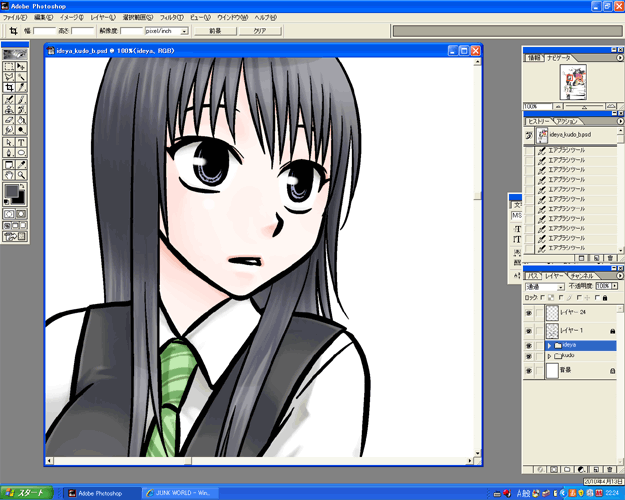Hide layer レイヤー 1 eye icon
Viewport: 625px width, 500px height.
coord(529,331)
